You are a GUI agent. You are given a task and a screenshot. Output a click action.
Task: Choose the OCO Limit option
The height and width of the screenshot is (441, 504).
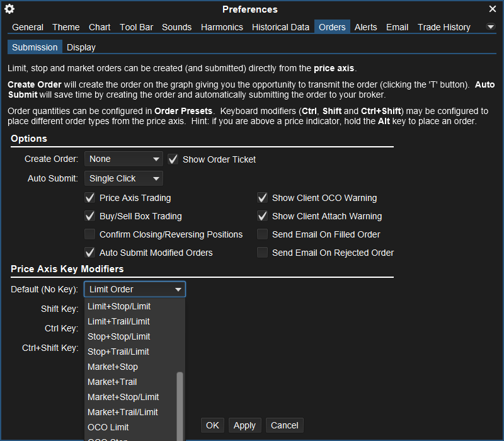click(x=108, y=427)
